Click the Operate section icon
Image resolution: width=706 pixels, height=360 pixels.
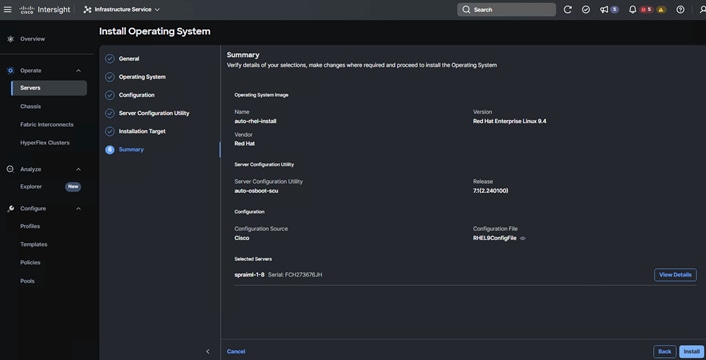point(10,71)
